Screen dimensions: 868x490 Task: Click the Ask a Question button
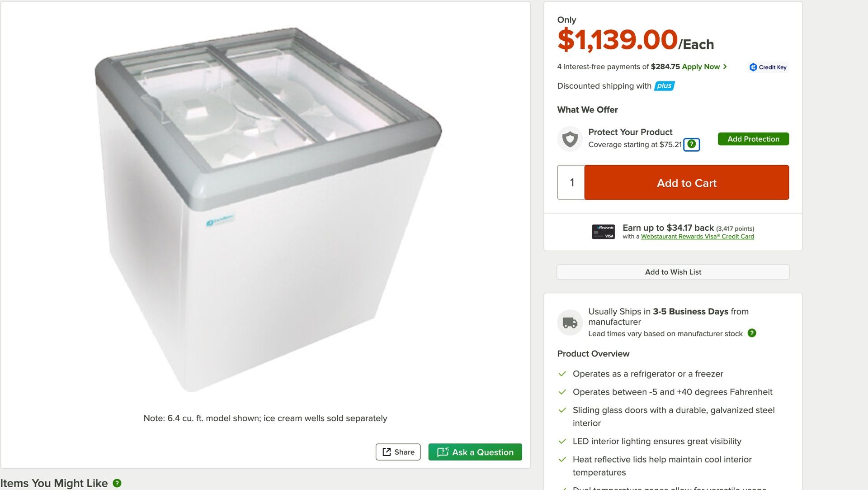(x=475, y=452)
